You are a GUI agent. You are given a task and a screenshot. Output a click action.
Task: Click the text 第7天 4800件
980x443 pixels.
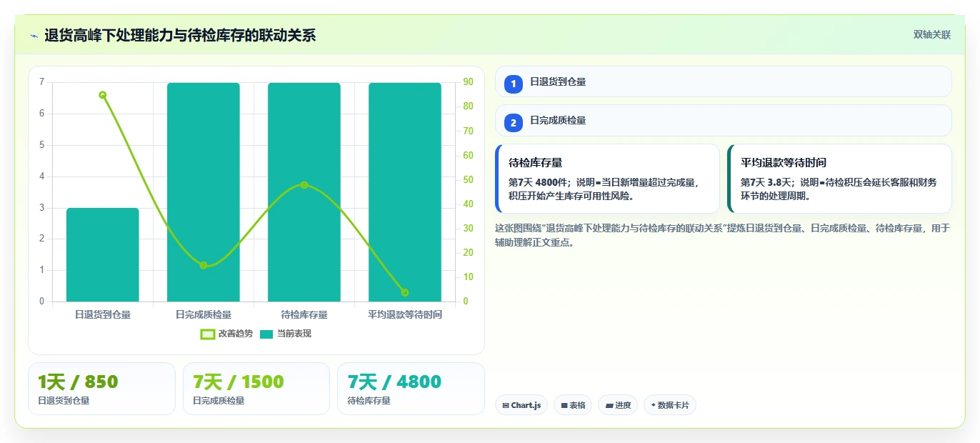point(539,182)
